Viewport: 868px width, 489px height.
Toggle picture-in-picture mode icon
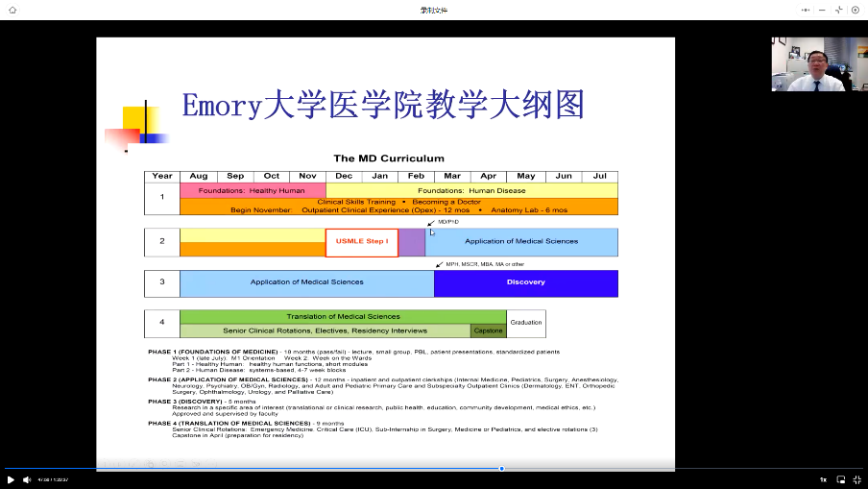841,479
